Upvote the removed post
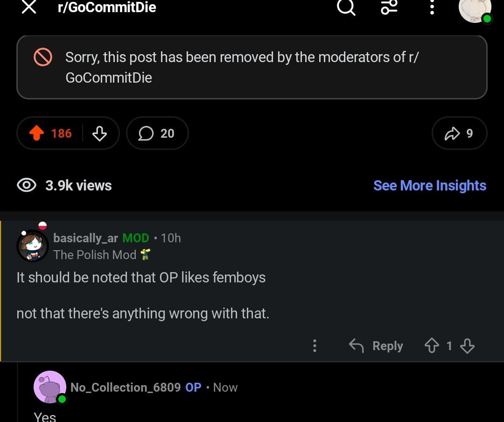This screenshot has height=422, width=504. pyautogui.click(x=37, y=134)
